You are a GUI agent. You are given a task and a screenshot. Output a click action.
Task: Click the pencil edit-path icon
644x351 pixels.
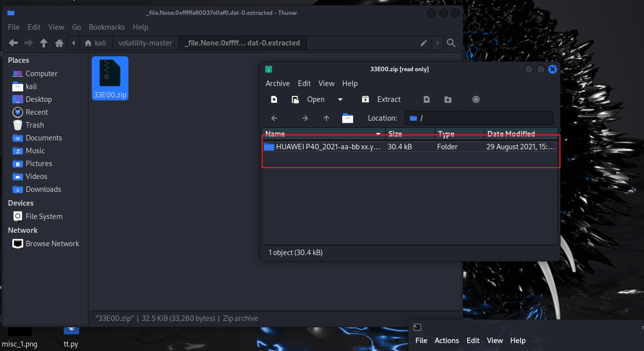[423, 44]
